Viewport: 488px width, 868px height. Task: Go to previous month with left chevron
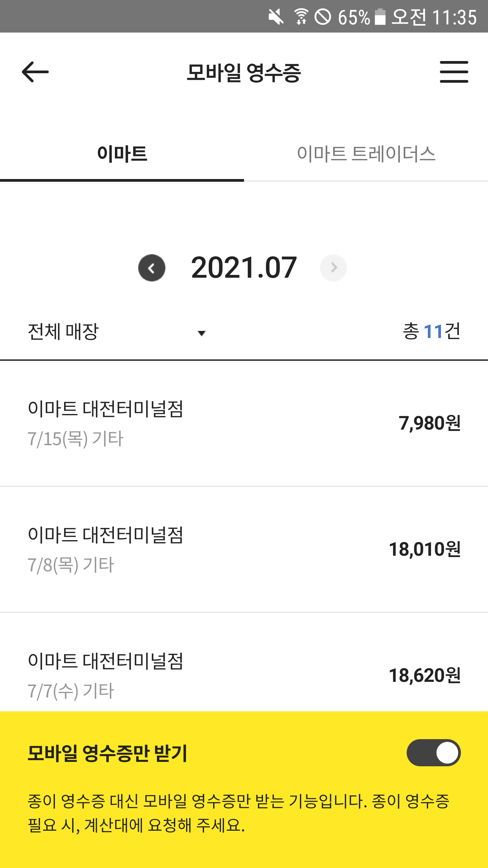[x=151, y=268]
